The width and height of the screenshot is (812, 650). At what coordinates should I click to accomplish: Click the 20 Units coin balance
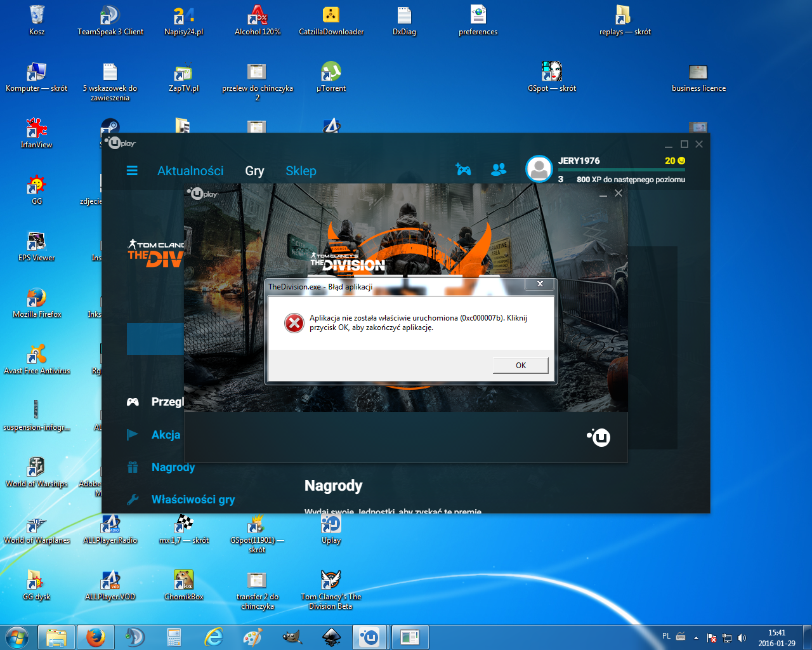(x=675, y=161)
